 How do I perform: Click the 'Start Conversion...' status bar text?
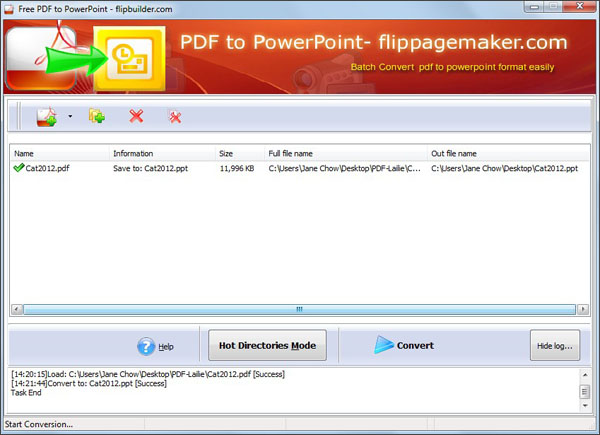point(39,424)
